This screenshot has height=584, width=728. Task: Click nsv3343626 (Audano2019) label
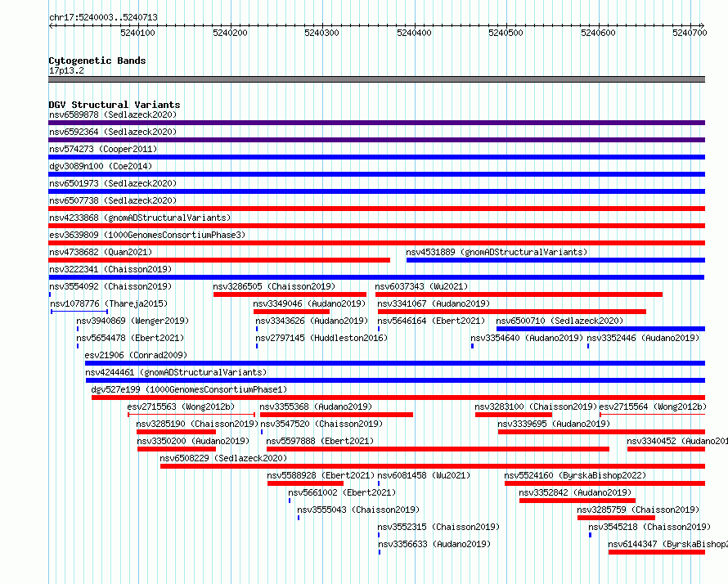pos(312,321)
